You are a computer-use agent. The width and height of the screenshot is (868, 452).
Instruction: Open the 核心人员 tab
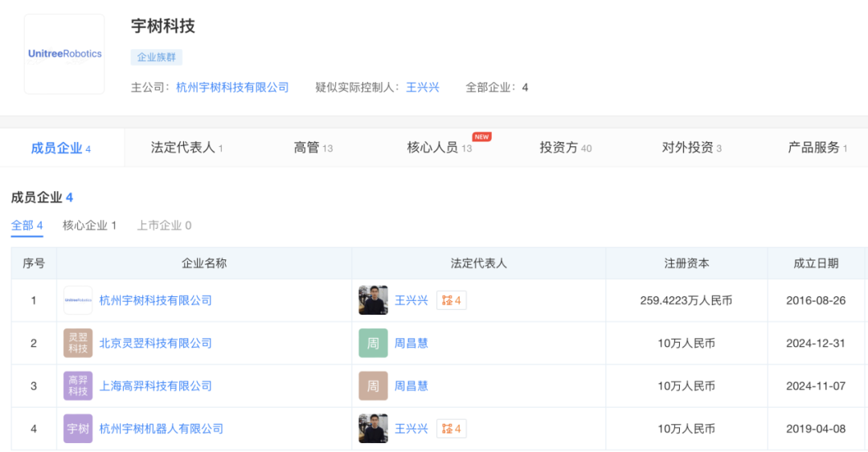[x=439, y=148]
